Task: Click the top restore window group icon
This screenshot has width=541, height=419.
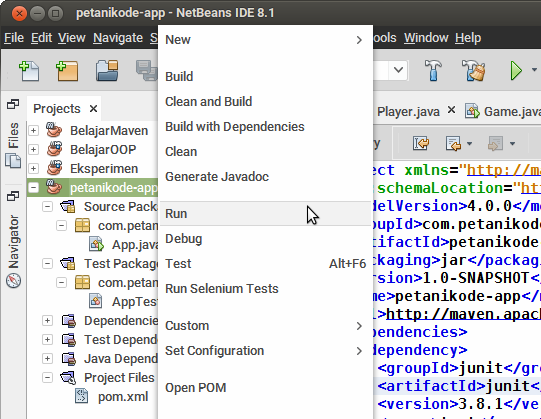Action: [13, 104]
